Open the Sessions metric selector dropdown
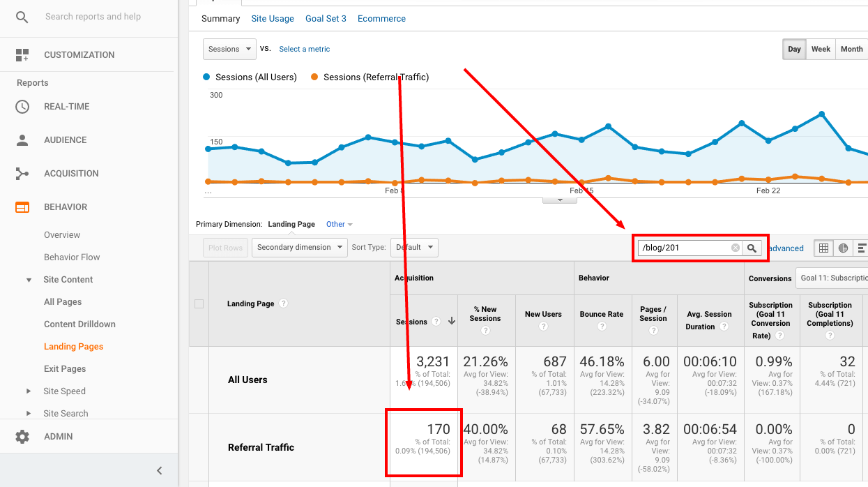 229,49
